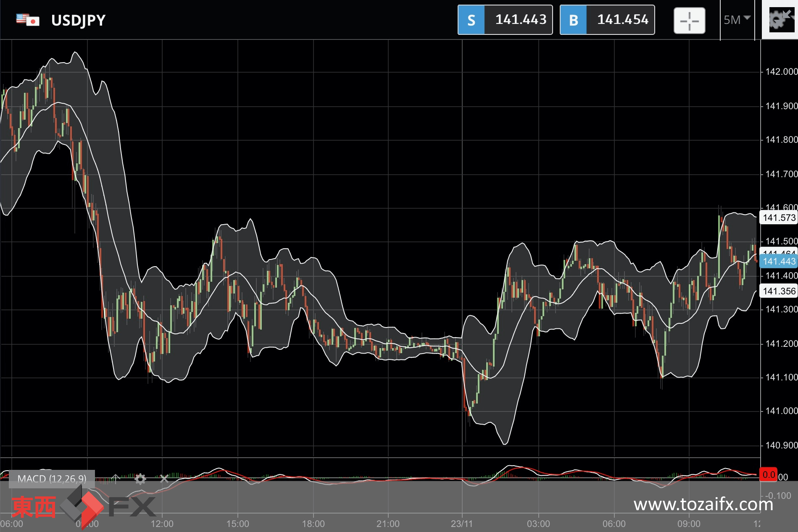
Task: Click the lower band price label 141.356
Action: [x=779, y=291]
